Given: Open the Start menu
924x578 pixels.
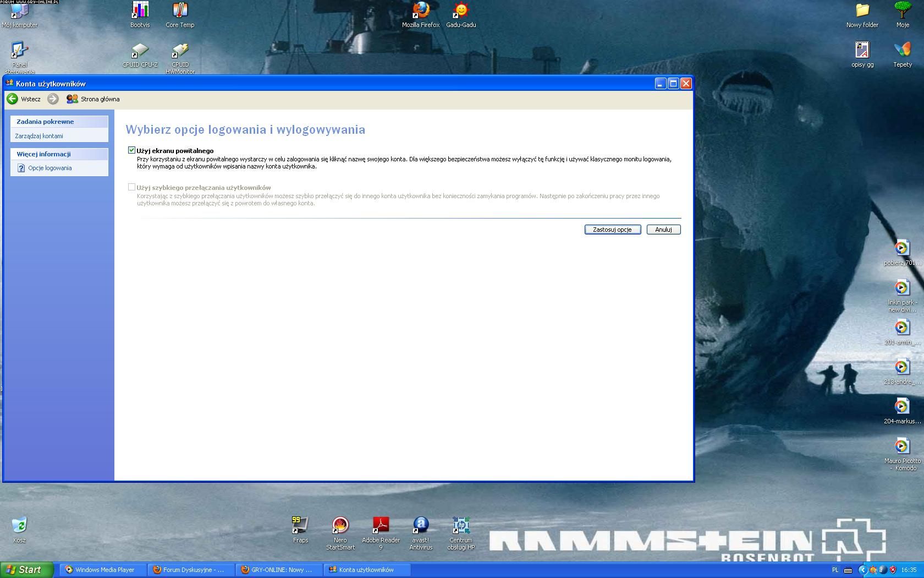Looking at the screenshot, I should tap(26, 570).
